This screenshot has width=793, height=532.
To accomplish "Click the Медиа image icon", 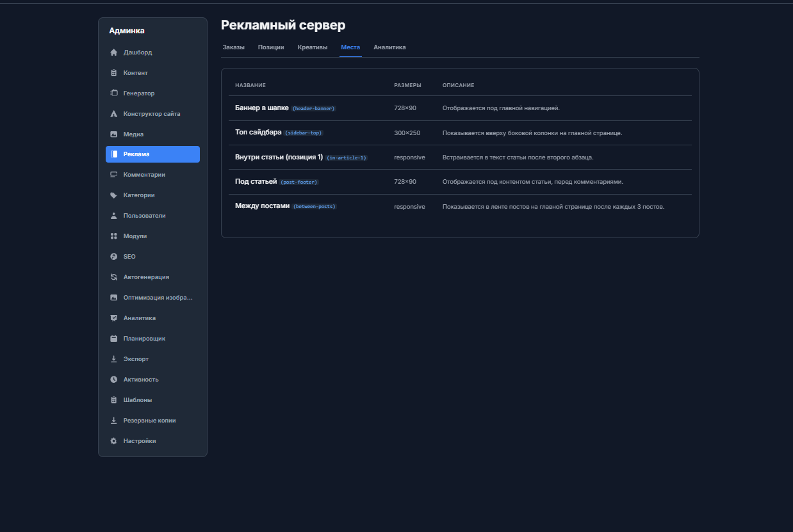I will 114,134.
